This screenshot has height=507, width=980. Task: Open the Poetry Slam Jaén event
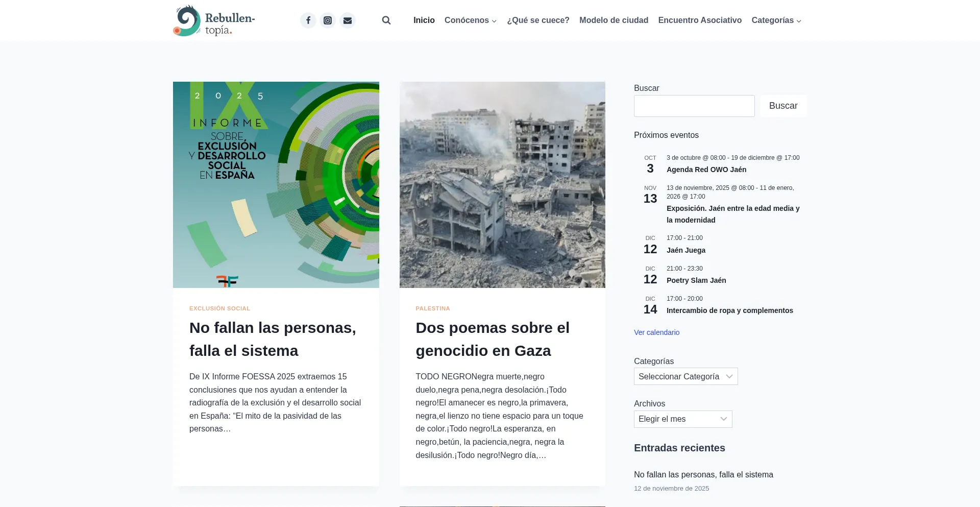tap(696, 280)
